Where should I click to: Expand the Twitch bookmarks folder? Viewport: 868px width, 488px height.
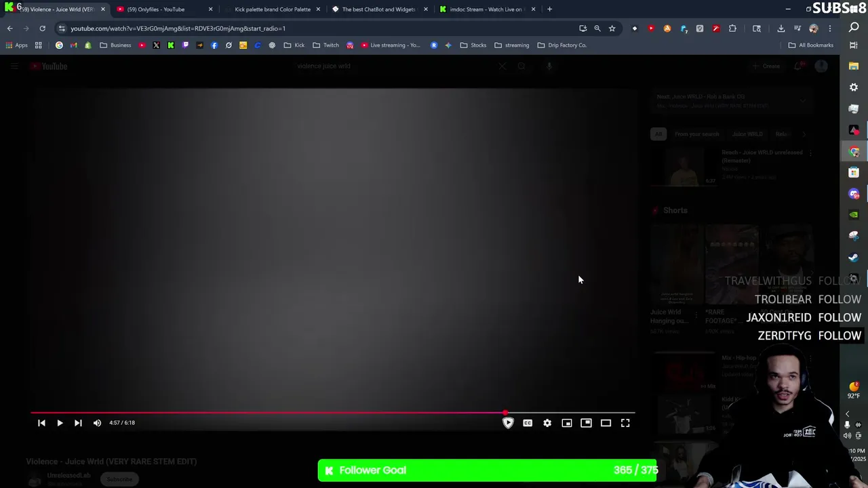[x=325, y=45]
